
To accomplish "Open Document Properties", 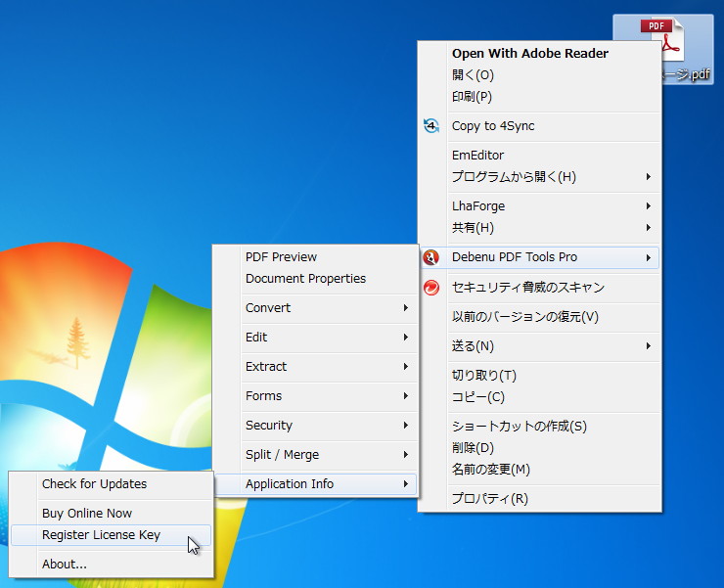I will click(315, 279).
